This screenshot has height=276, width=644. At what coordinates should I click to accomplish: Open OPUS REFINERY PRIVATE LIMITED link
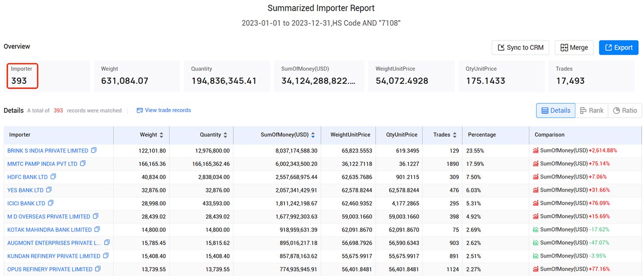pyautogui.click(x=50, y=269)
